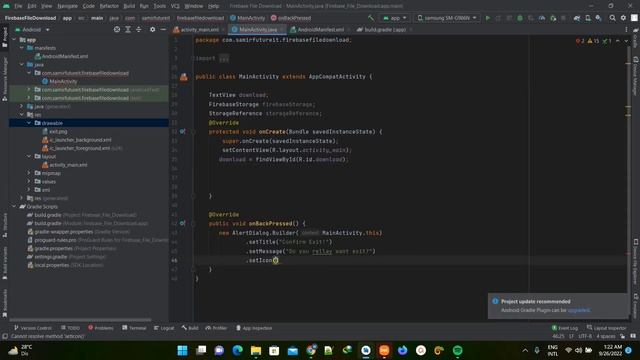Image resolution: width=640 pixels, height=360 pixels.
Task: Click the UTF-8 encoding status item
Action: click(x=584, y=336)
